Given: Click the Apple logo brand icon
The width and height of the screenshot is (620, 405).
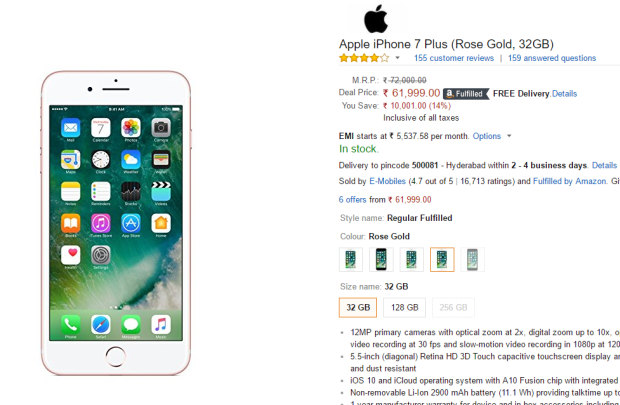Looking at the screenshot, I should 376,19.
